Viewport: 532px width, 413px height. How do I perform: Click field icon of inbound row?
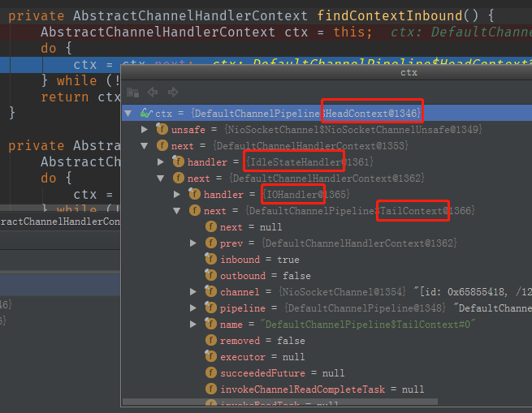click(210, 259)
